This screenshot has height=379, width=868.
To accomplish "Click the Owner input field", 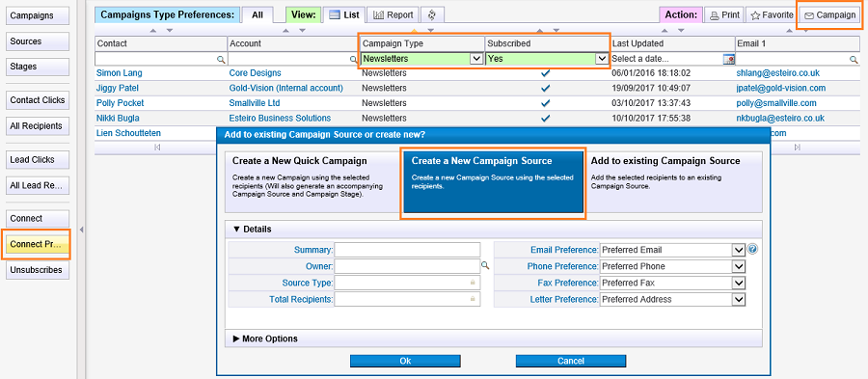I will (x=407, y=266).
